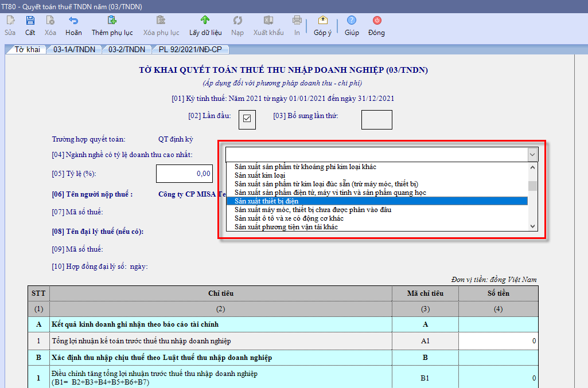Click QT định kỳ value
588x388 pixels.
[176, 139]
